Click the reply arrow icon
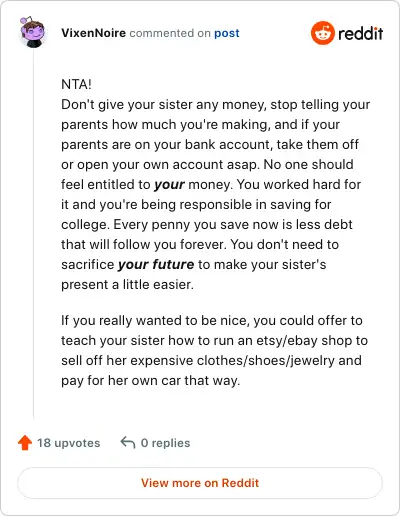 point(128,443)
